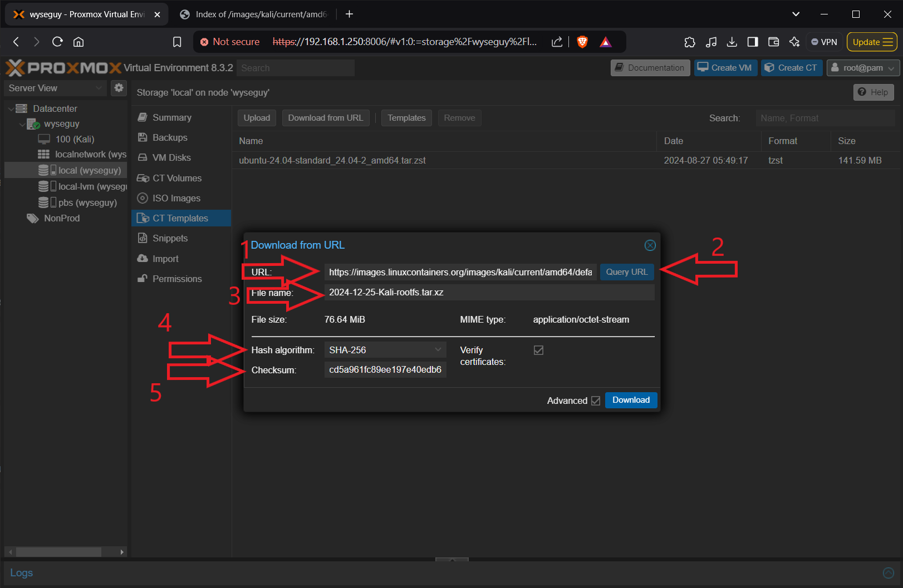Share the page using the share icon

click(557, 42)
